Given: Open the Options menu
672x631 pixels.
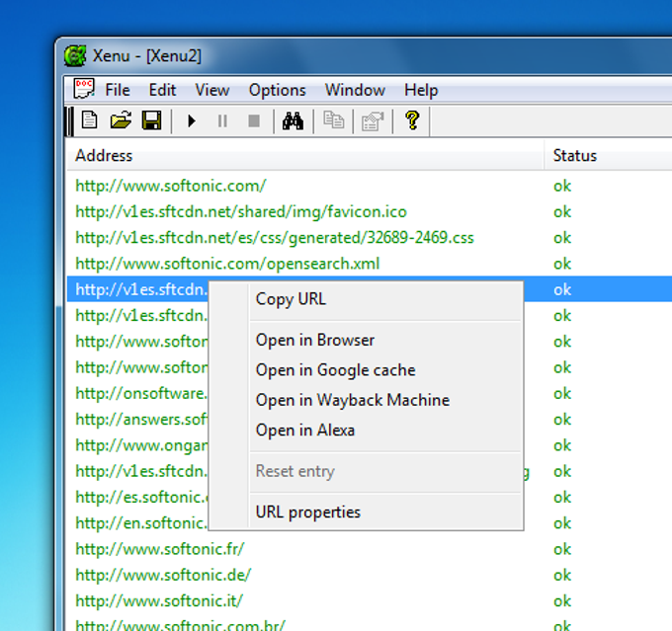Looking at the screenshot, I should pyautogui.click(x=278, y=90).
